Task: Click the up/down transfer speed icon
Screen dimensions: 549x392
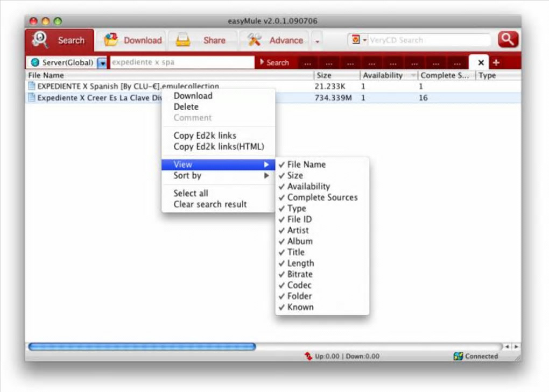Action: [x=308, y=356]
